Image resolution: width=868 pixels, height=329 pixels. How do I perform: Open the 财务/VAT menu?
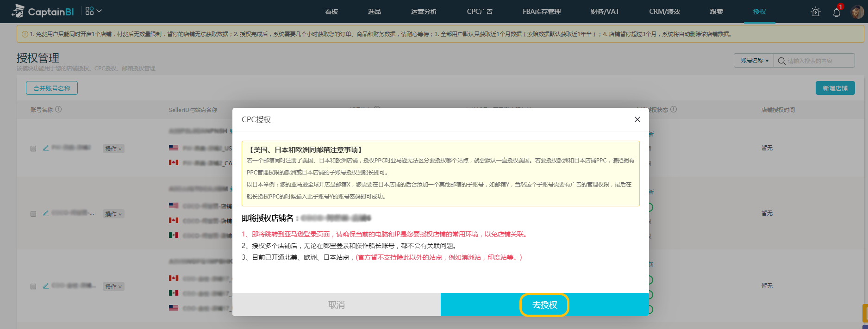pyautogui.click(x=605, y=12)
